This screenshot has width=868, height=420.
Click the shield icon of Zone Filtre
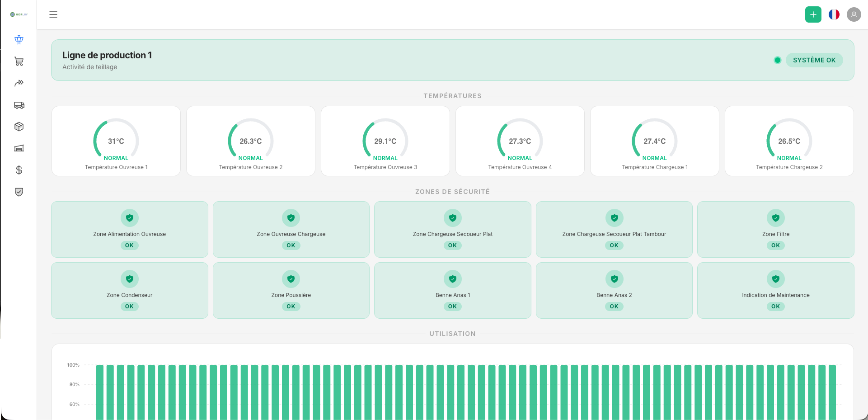[776, 218]
